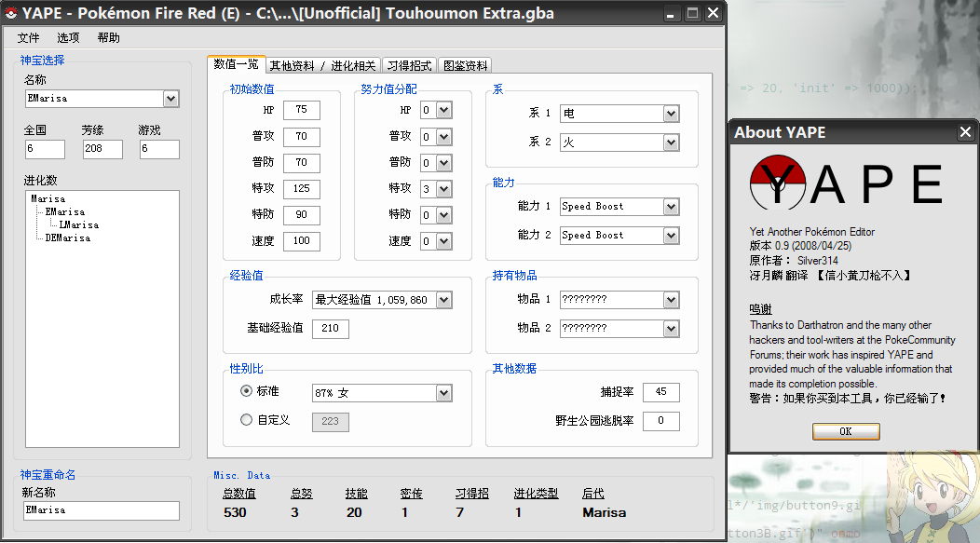Click the base 普攻 input field
The width and height of the screenshot is (980, 543).
pyautogui.click(x=302, y=136)
